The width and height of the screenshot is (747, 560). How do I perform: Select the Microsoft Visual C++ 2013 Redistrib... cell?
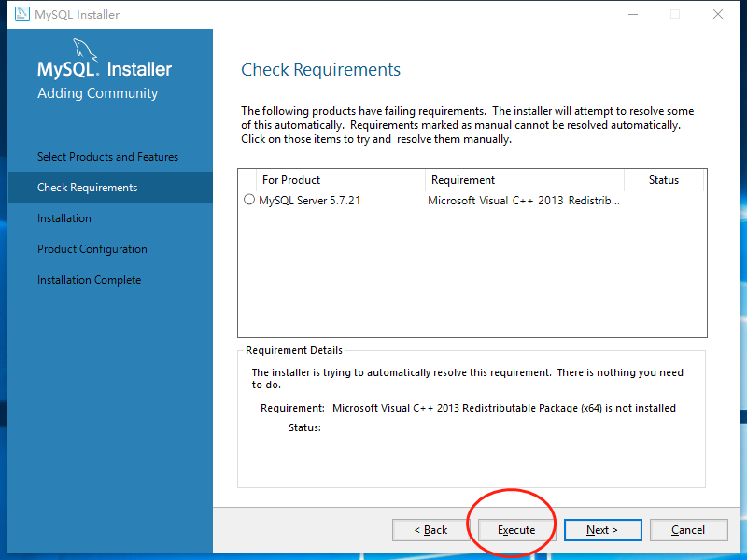point(524,201)
